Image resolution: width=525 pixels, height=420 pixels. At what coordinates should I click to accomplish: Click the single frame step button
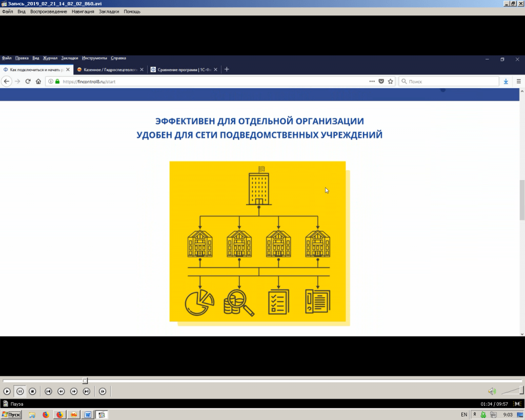point(103,391)
